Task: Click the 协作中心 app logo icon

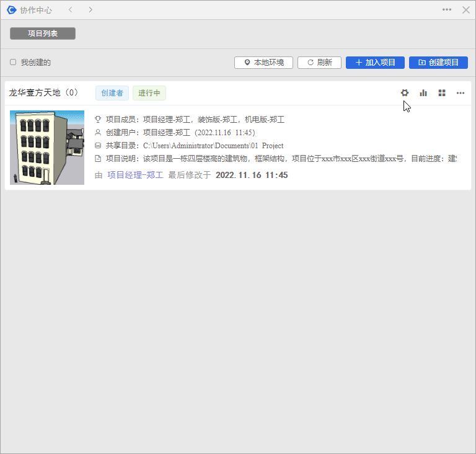Action: [x=11, y=10]
